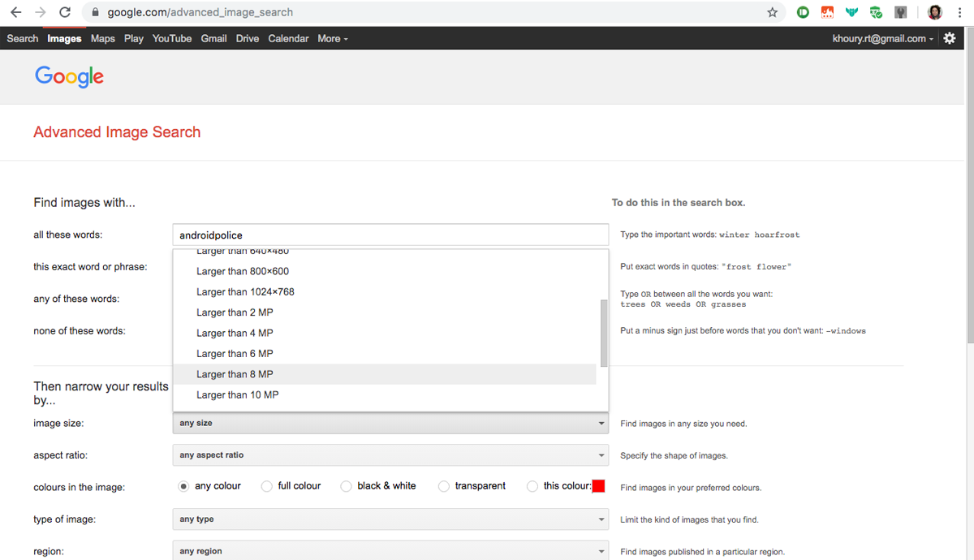Viewport: 974px width, 560px height.
Task: Reload the page
Action: [x=64, y=12]
